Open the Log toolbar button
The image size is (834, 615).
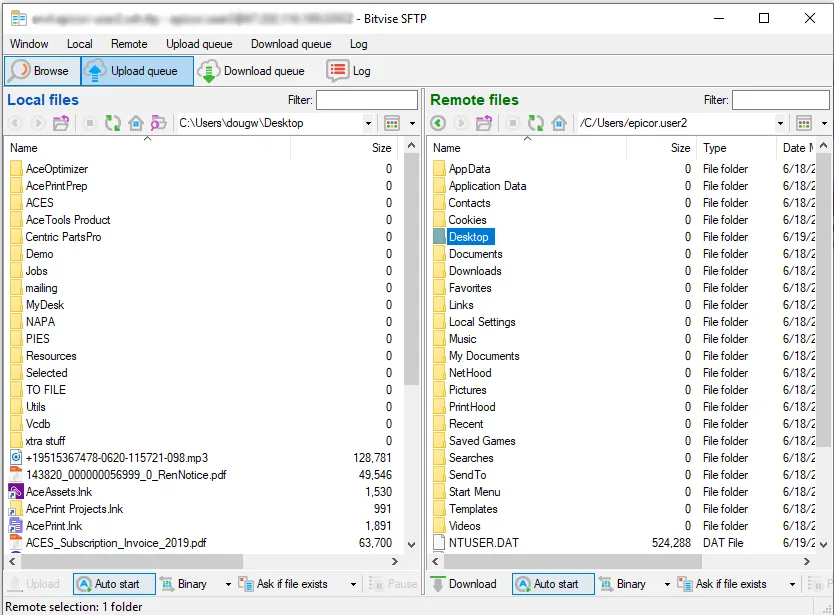tap(349, 71)
